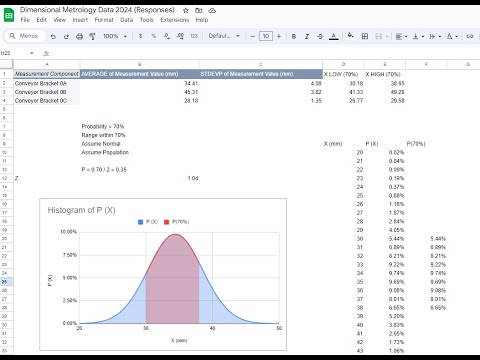Open the Format menu

coord(104,20)
